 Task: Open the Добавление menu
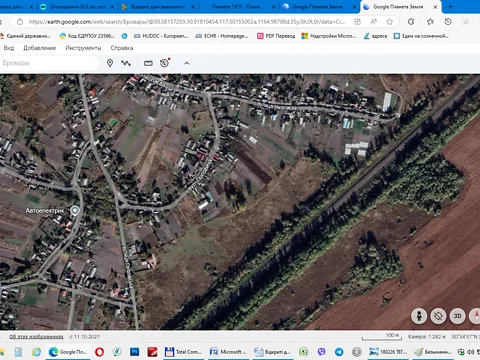pyautogui.click(x=40, y=48)
